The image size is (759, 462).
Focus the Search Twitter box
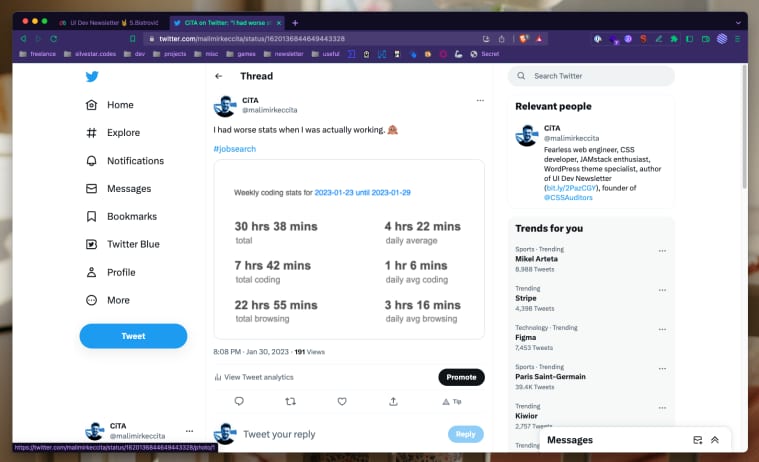pos(591,76)
